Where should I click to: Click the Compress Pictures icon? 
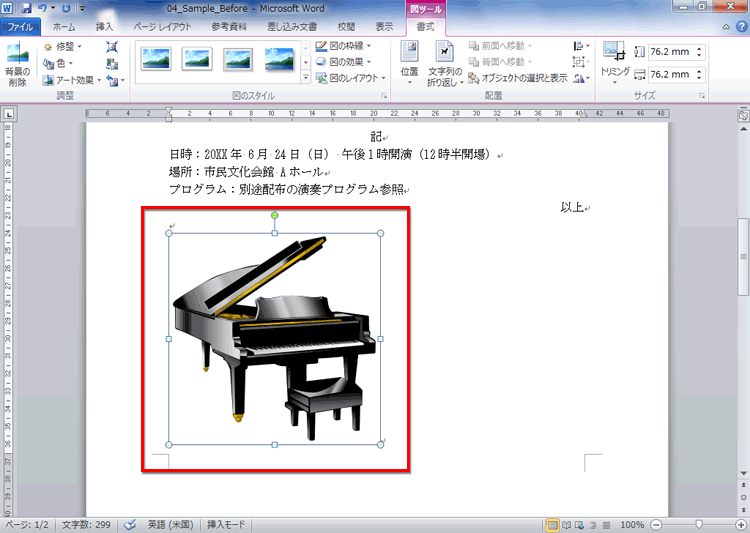coord(112,47)
